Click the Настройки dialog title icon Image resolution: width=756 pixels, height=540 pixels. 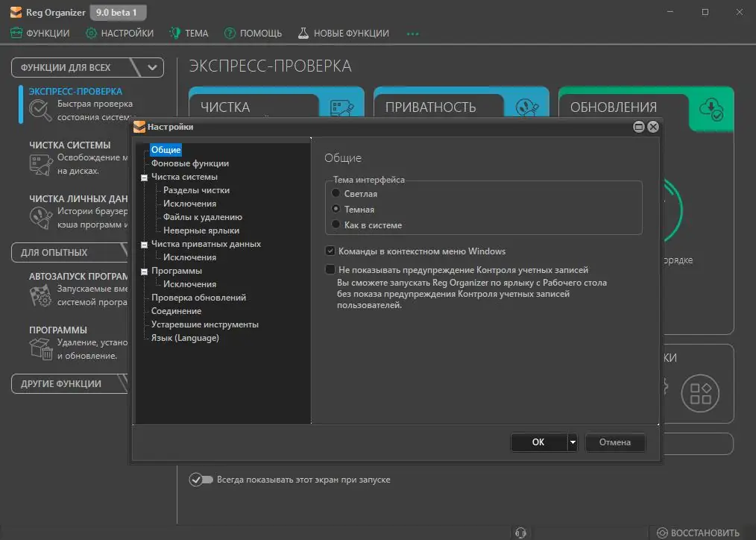coord(139,127)
